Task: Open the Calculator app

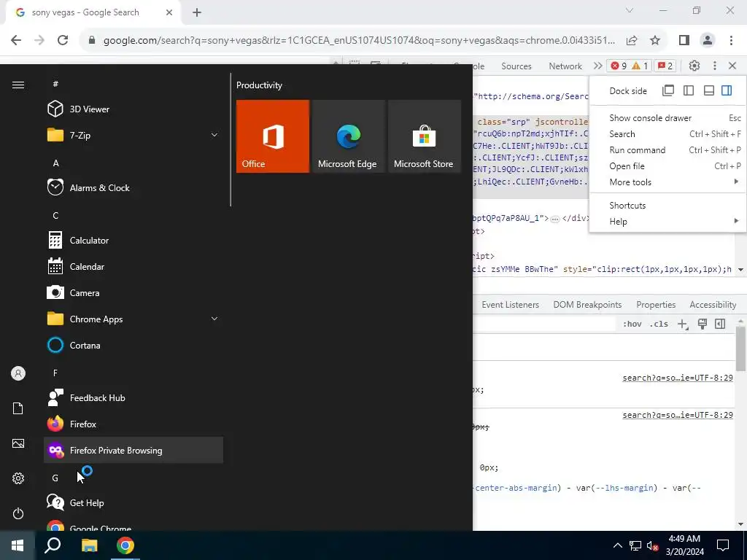Action: [x=133, y=241]
